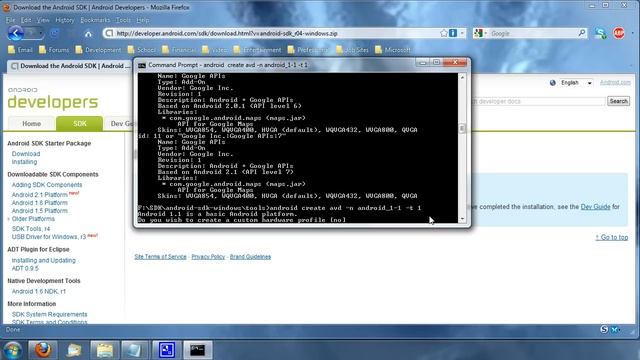The image size is (640, 360).
Task: Run search with magnifying glass icon
Action: 582,33
